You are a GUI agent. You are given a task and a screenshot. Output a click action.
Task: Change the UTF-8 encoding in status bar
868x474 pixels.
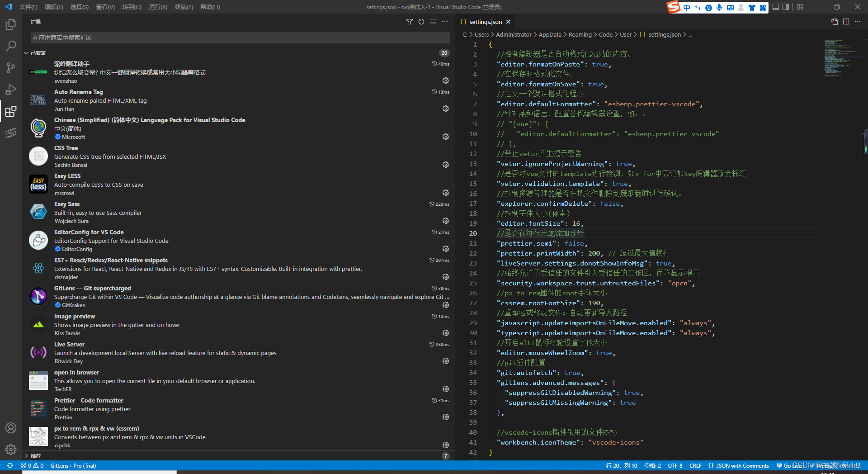click(x=675, y=465)
